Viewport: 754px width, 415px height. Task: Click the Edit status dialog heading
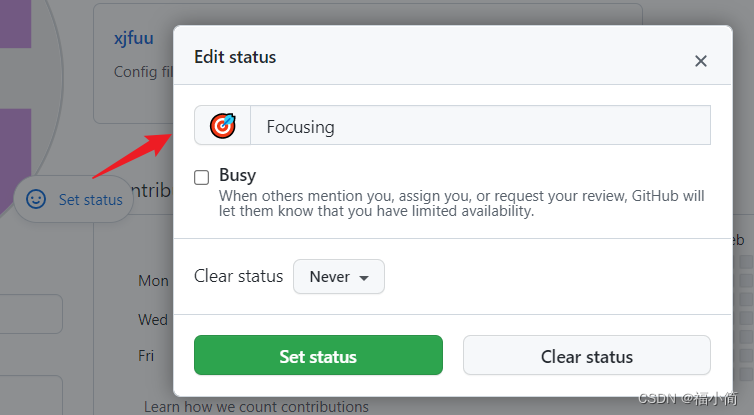pos(235,57)
